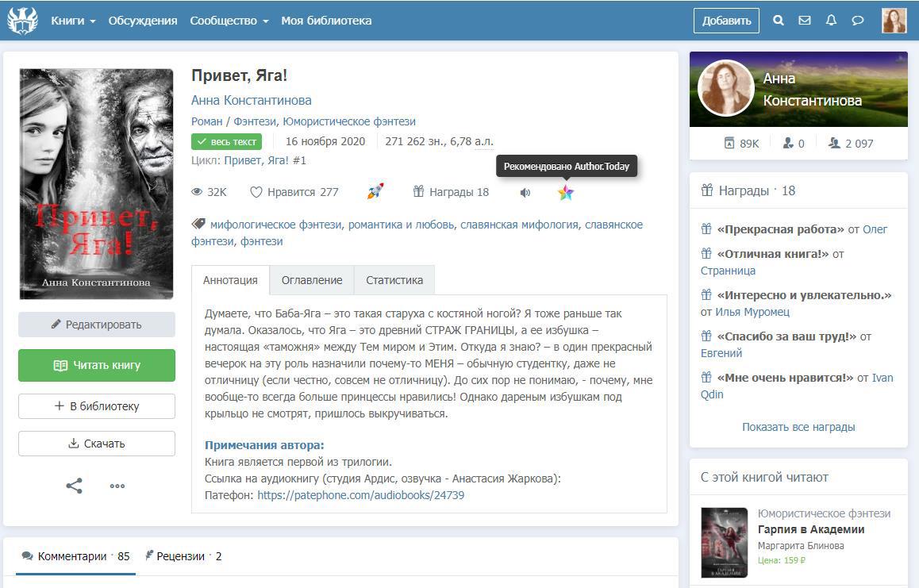Expand the Сообщество dropdown menu
919x588 pixels.
point(229,21)
